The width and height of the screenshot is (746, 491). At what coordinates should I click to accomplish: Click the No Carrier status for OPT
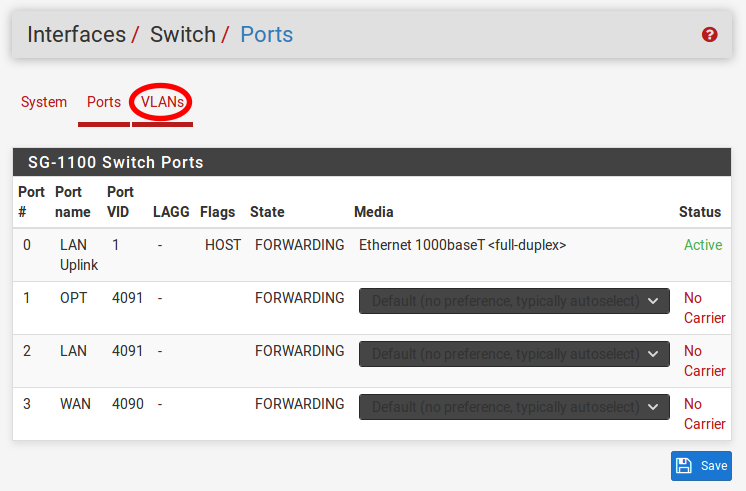(704, 308)
